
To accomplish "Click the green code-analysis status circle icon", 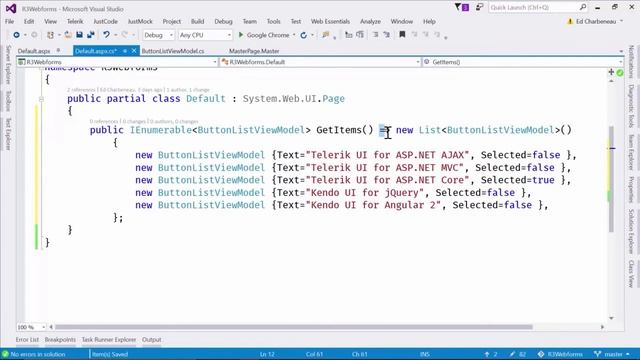I will point(620,73).
